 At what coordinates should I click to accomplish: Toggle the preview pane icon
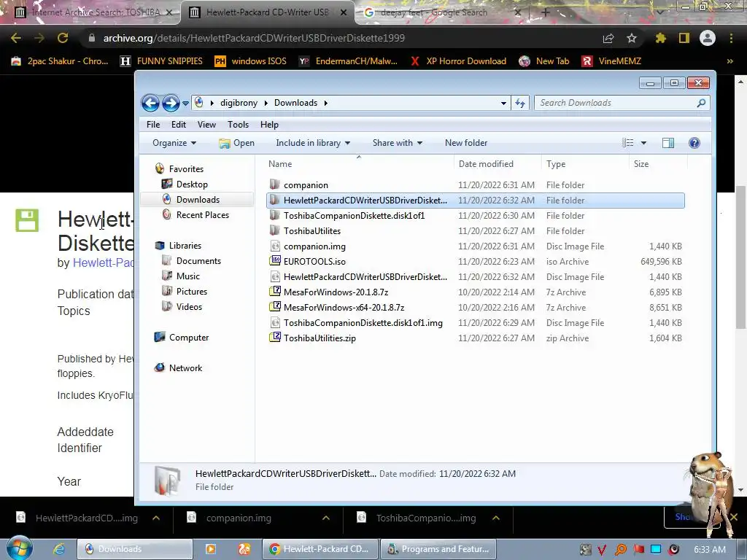coord(668,143)
